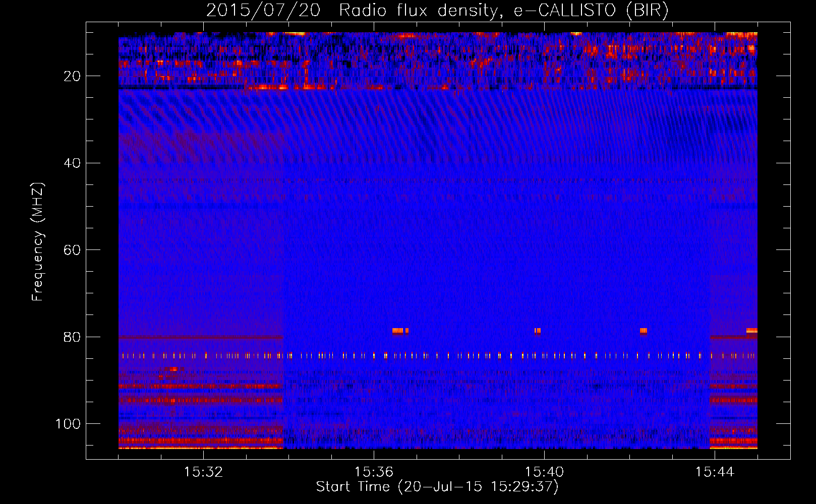Click the 40 MHz frequency tick label
Viewport: 816px width, 504px height.
point(72,163)
